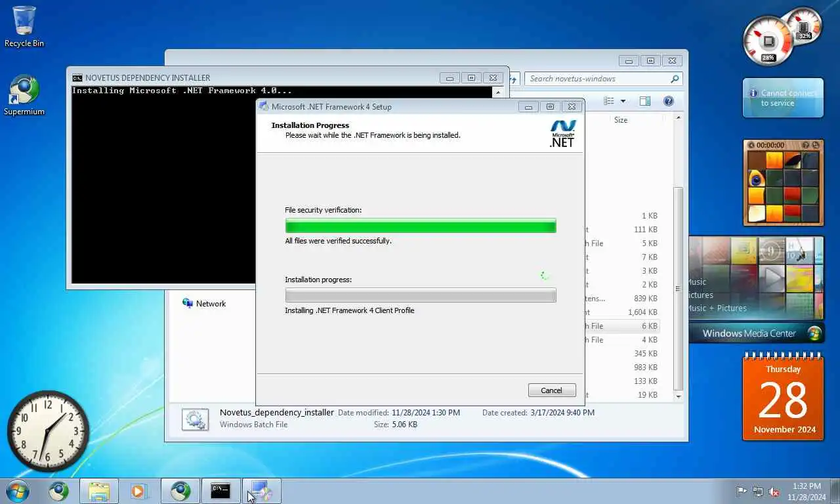
Task: Open the taskbar clock showing 1:32 PM
Action: tap(807, 492)
